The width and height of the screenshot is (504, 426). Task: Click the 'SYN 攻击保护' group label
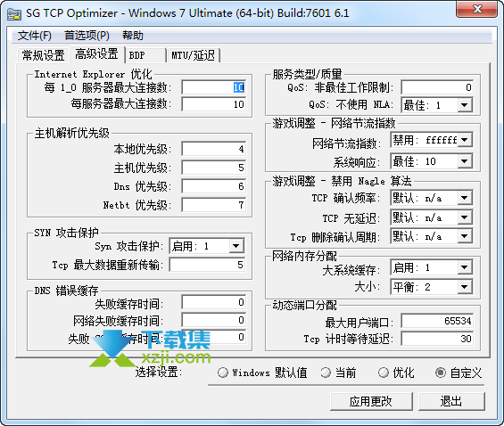[x=67, y=233]
